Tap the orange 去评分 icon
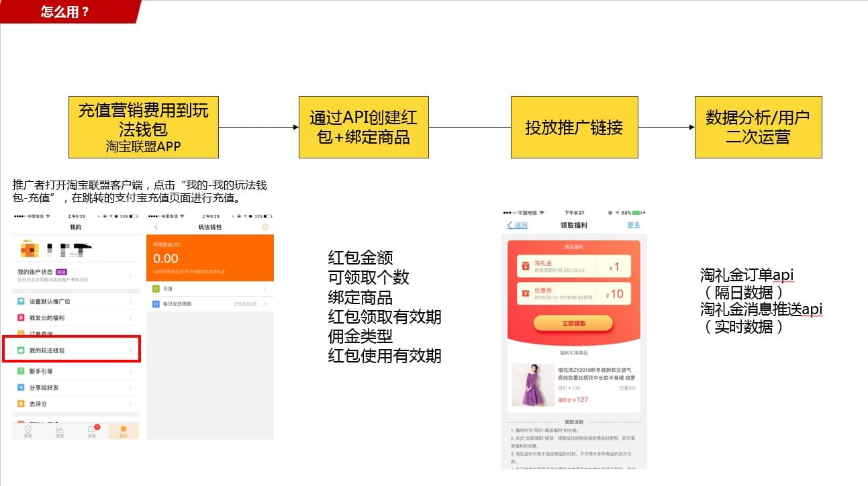The width and height of the screenshot is (868, 486). pyautogui.click(x=21, y=403)
